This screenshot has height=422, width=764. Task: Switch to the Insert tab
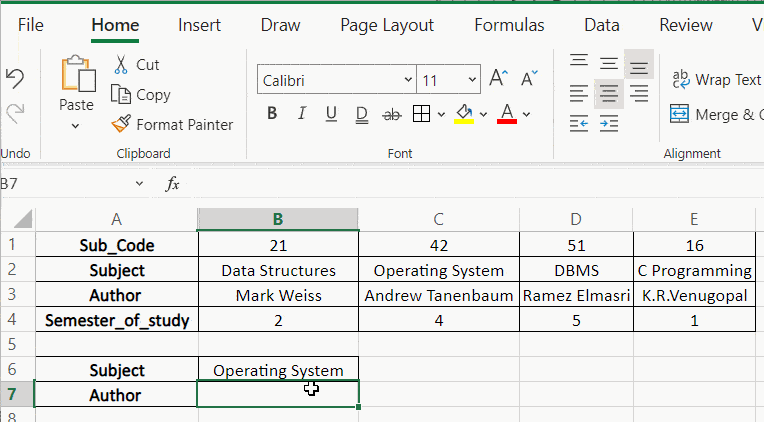pyautogui.click(x=199, y=25)
